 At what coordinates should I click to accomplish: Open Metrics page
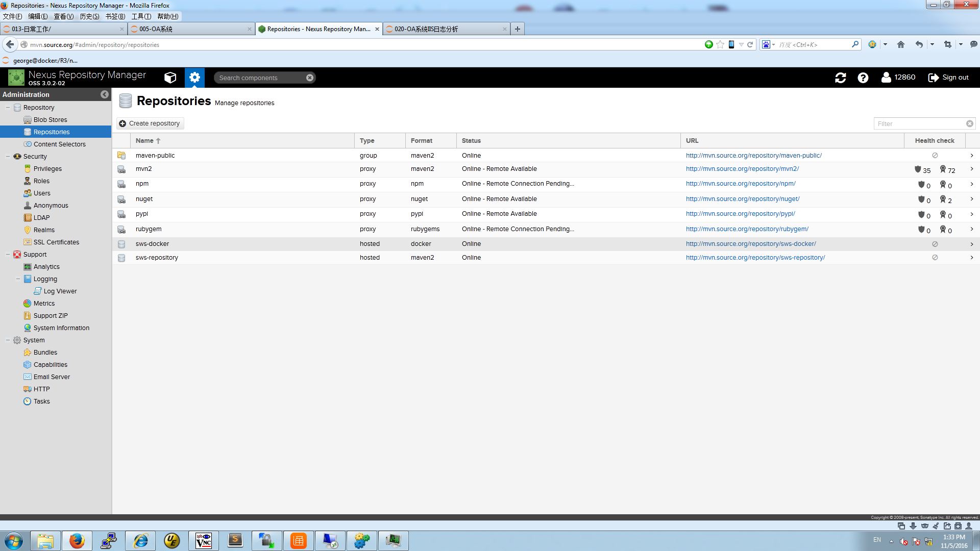pos(44,304)
